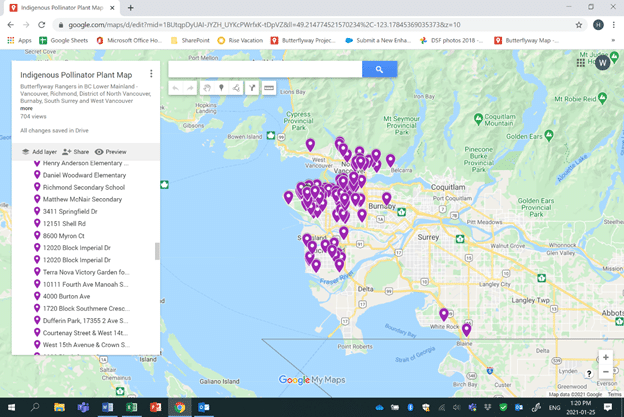This screenshot has height=417, width=624.
Task: Open Microsoft Office Ho... bookmark
Action: click(x=129, y=40)
